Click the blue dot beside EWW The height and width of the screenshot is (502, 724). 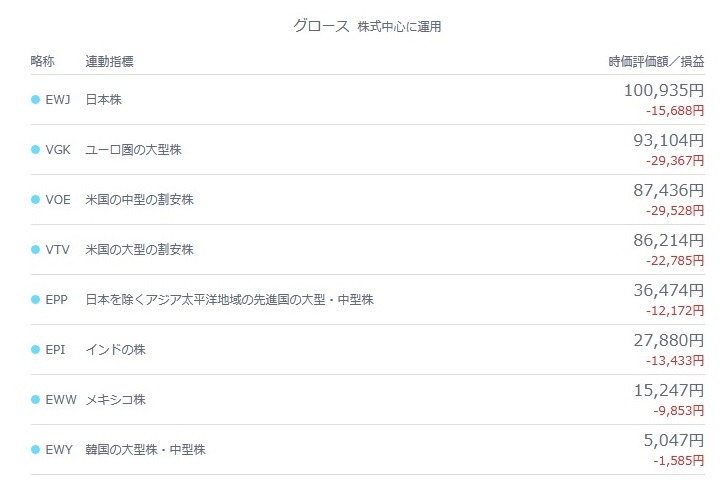[36, 400]
